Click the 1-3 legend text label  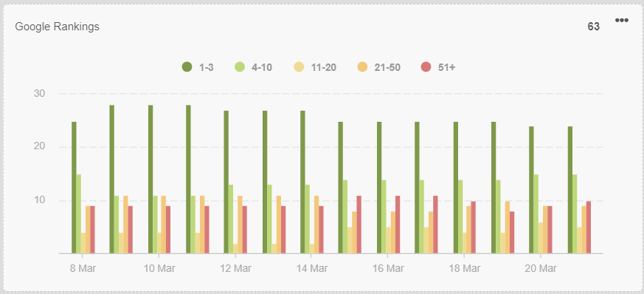[x=206, y=67]
